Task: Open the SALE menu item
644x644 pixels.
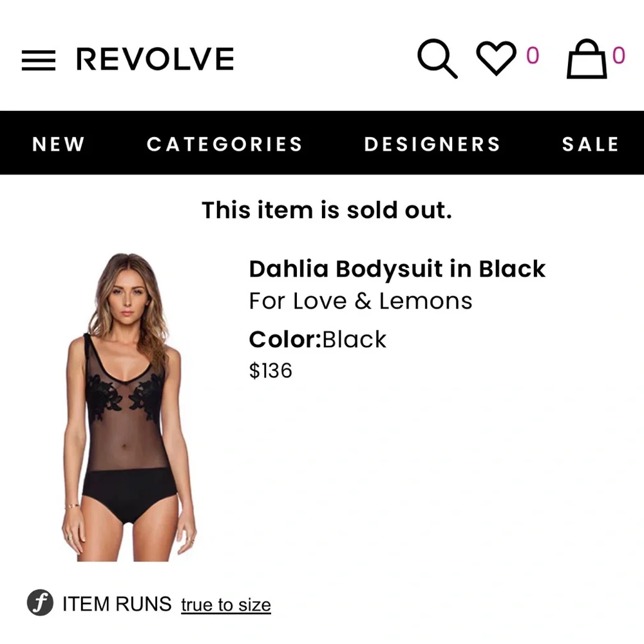Action: (x=590, y=144)
